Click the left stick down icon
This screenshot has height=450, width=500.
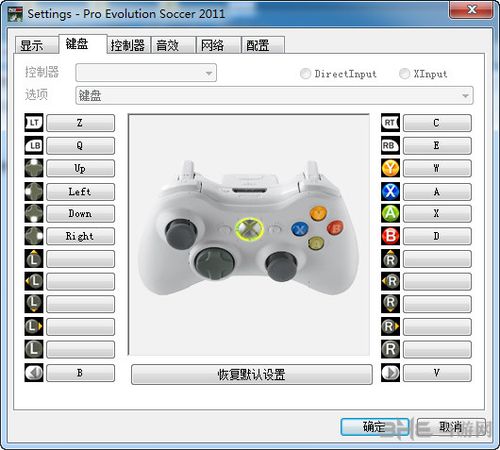(x=34, y=304)
